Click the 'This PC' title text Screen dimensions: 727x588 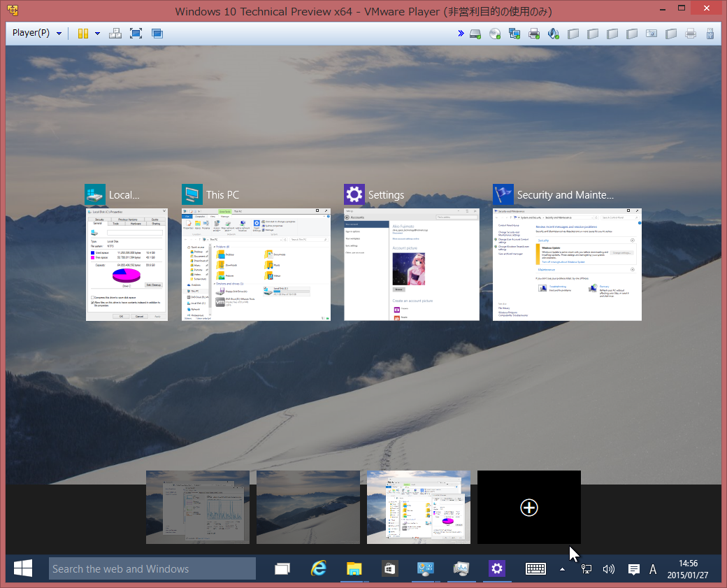pyautogui.click(x=222, y=195)
